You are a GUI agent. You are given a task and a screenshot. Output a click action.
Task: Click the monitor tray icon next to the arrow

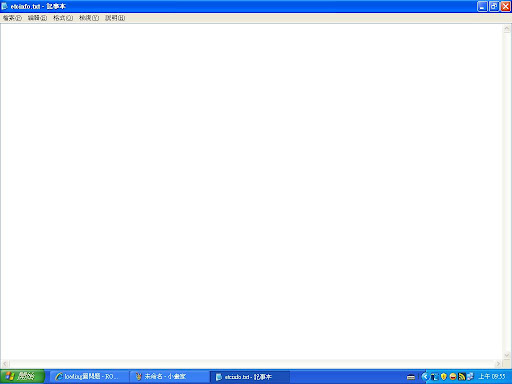tap(434, 377)
